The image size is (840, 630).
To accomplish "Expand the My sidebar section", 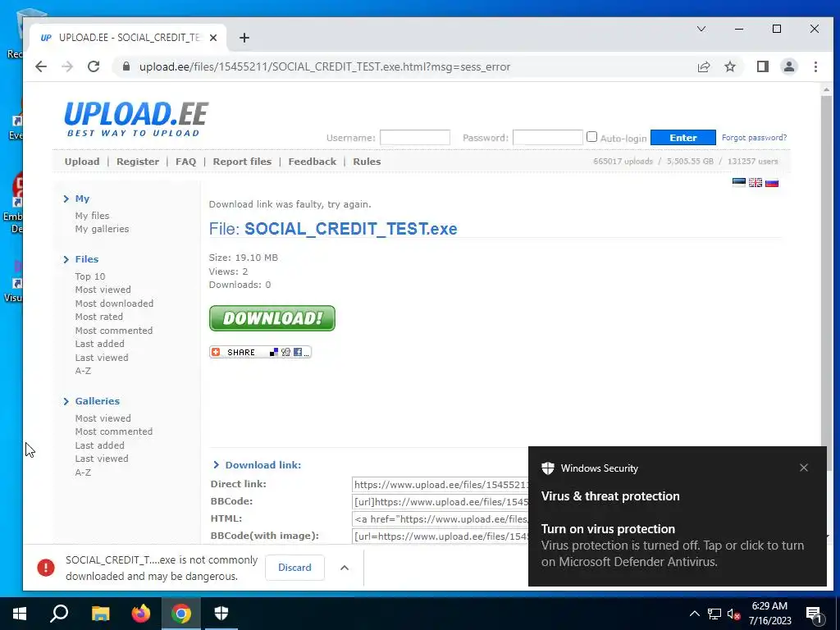I will [x=82, y=199].
